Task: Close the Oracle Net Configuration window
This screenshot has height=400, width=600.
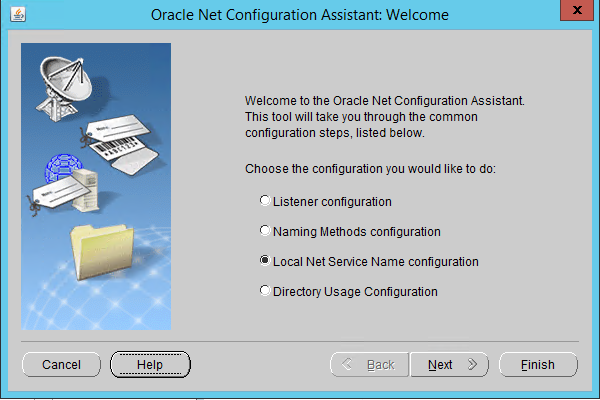Action: click(x=577, y=10)
